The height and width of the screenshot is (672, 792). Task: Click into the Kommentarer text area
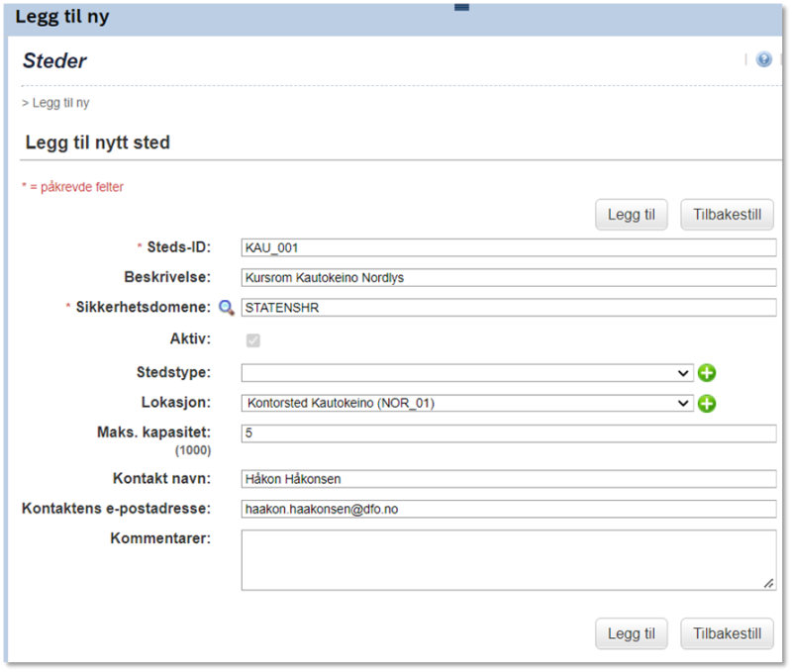pyautogui.click(x=509, y=560)
